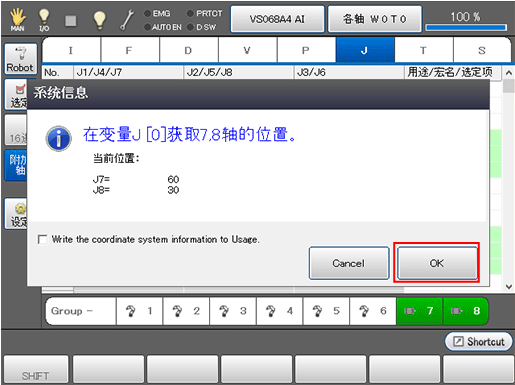Open the I/O light bulb icon
This screenshot has width=515, height=385.
(x=44, y=20)
